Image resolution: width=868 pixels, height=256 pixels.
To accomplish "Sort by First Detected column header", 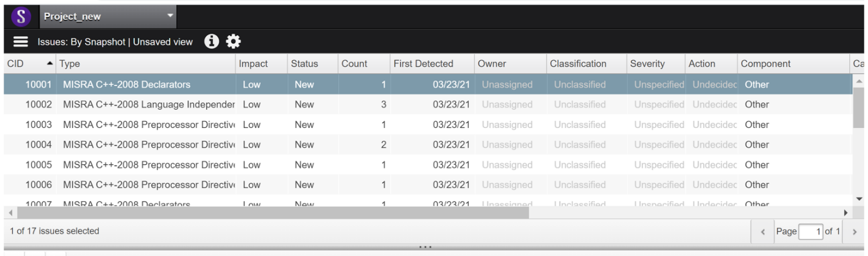I will pos(431,64).
